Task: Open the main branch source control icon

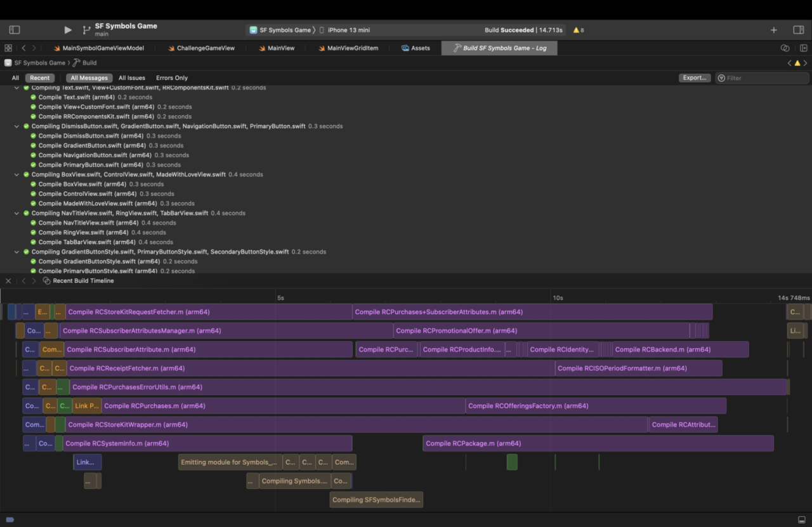Action: pyautogui.click(x=86, y=30)
